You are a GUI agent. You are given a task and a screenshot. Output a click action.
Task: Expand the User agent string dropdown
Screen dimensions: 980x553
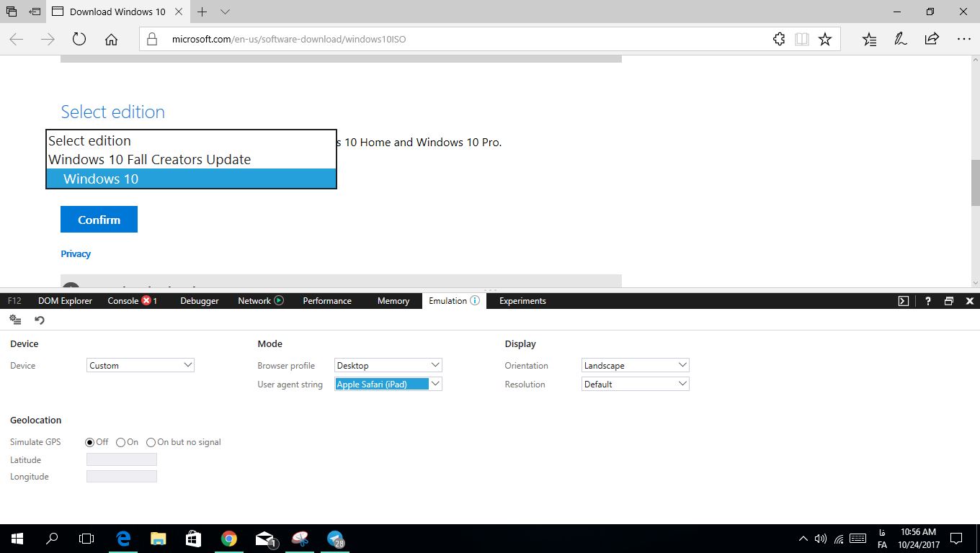(388, 384)
